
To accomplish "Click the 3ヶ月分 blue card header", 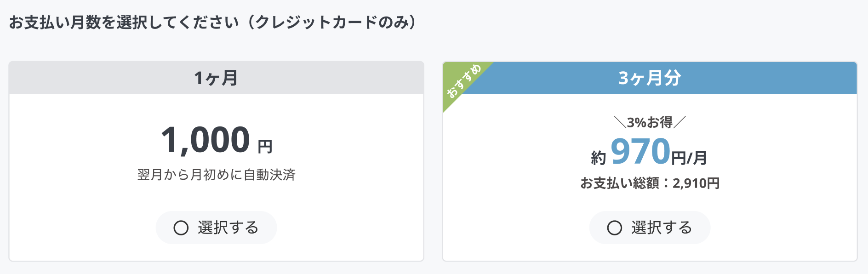I will (x=649, y=78).
